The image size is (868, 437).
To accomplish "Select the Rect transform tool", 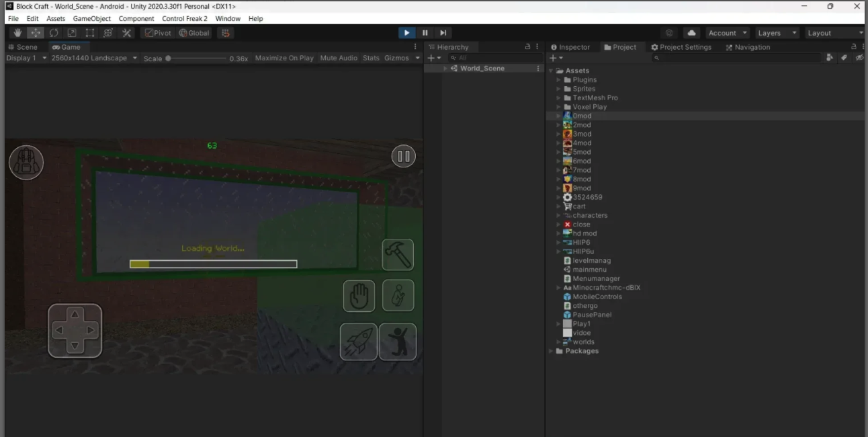I will (x=90, y=33).
